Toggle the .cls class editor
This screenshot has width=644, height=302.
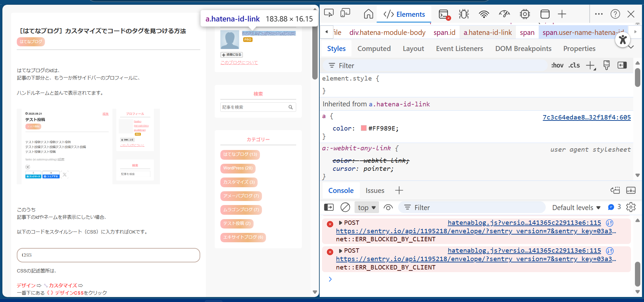pos(574,65)
